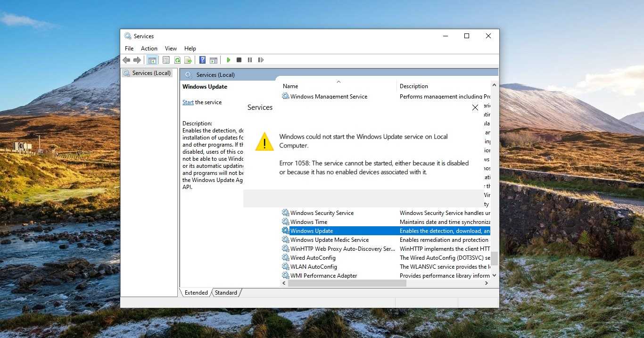644x338 pixels.
Task: Select Services (Local) in the console tree
Action: 147,73
